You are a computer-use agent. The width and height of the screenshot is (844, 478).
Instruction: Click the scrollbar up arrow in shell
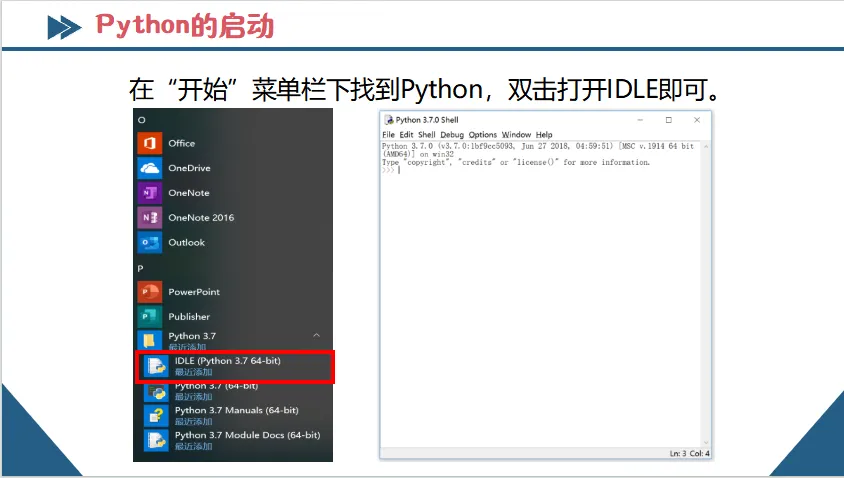[x=706, y=146]
